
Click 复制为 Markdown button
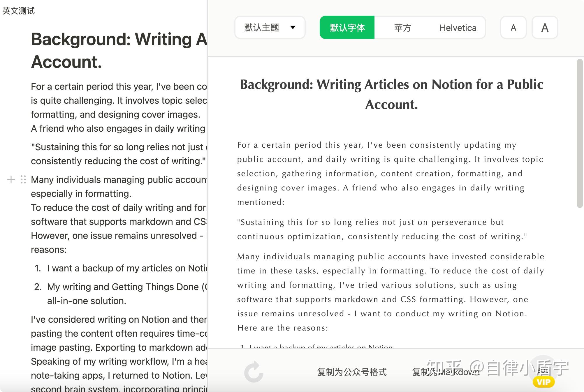pyautogui.click(x=446, y=372)
